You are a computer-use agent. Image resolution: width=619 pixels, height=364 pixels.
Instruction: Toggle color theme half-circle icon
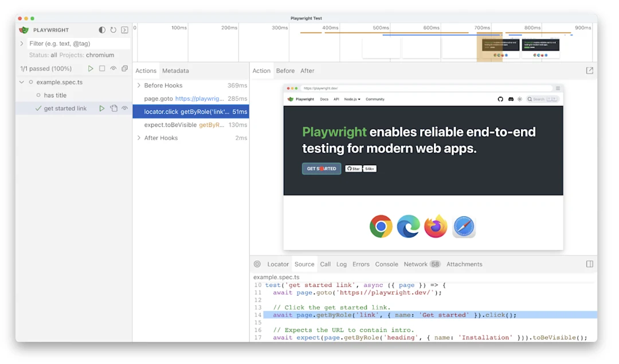tap(102, 30)
